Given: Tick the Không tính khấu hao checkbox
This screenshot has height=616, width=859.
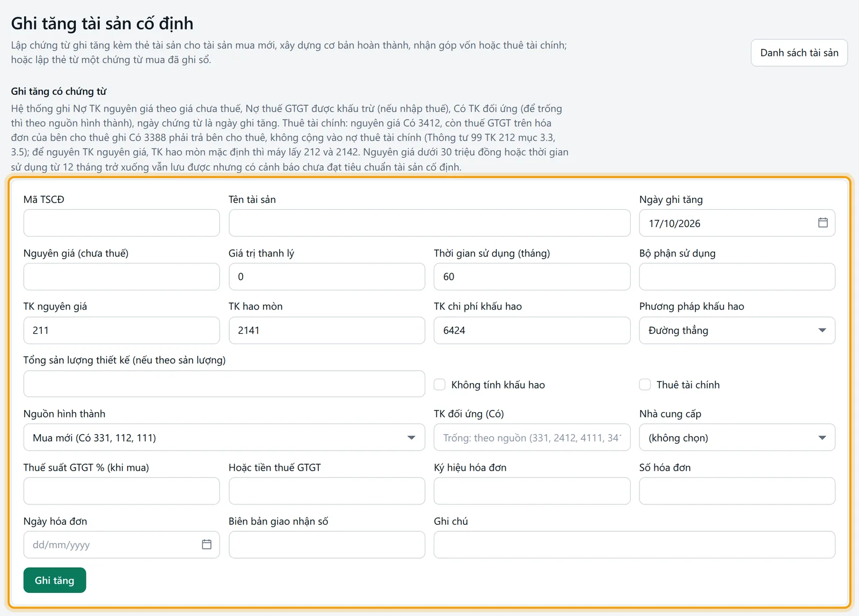Looking at the screenshot, I should tap(440, 385).
